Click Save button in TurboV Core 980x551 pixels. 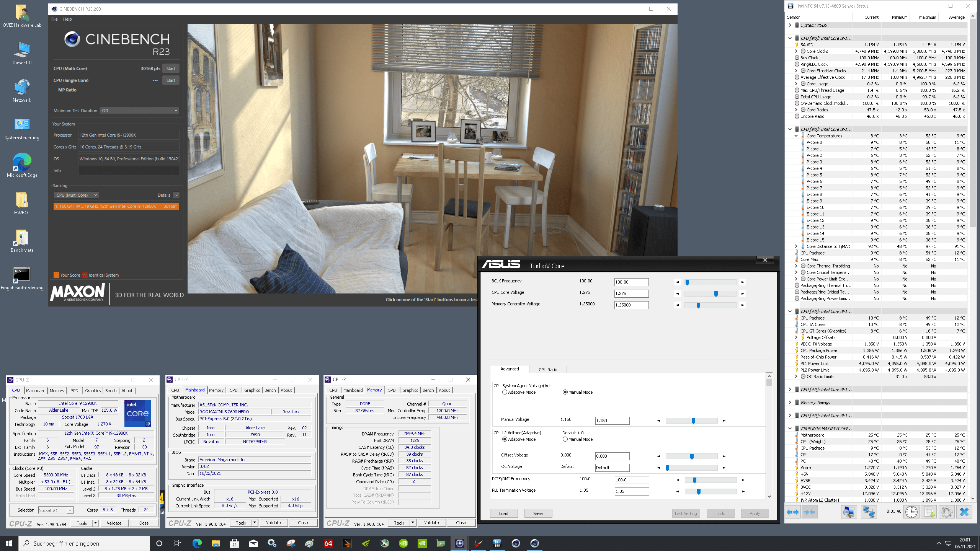point(538,514)
